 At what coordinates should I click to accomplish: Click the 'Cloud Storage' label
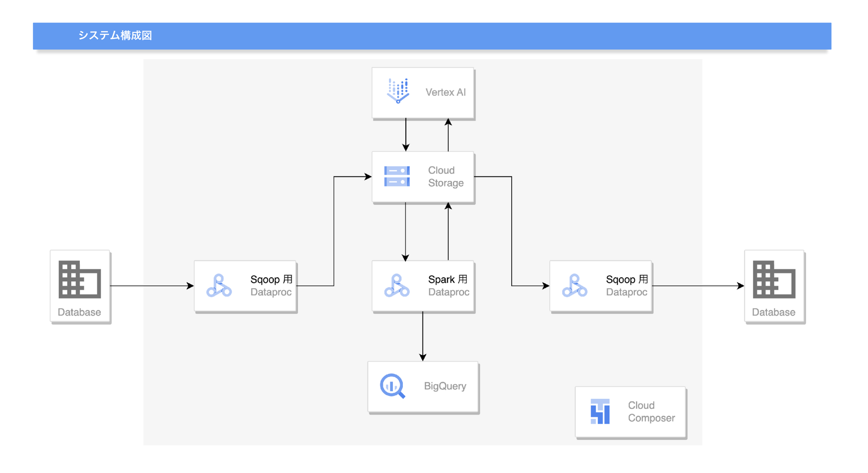coord(445,176)
